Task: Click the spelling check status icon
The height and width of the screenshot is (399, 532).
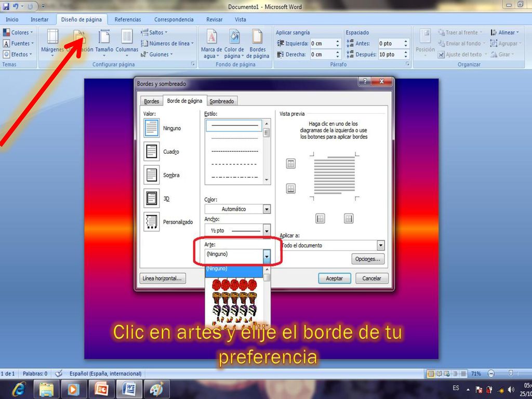Action: coord(59,374)
